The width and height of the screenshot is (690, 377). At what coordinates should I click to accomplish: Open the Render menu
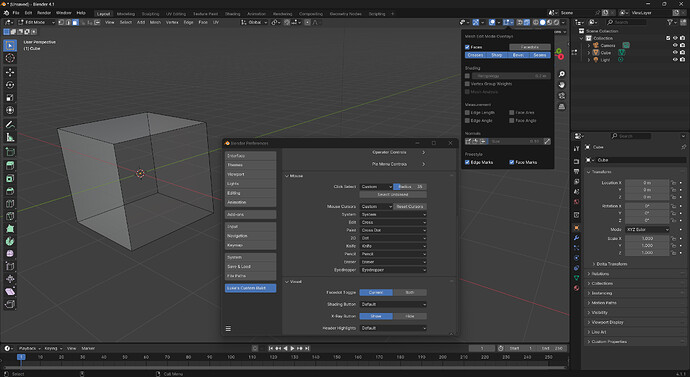[x=44, y=13]
